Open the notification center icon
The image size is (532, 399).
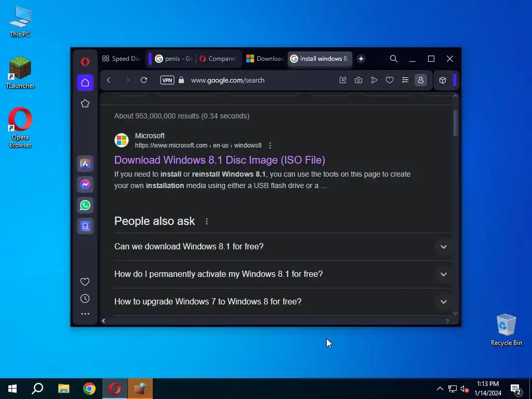click(x=516, y=389)
